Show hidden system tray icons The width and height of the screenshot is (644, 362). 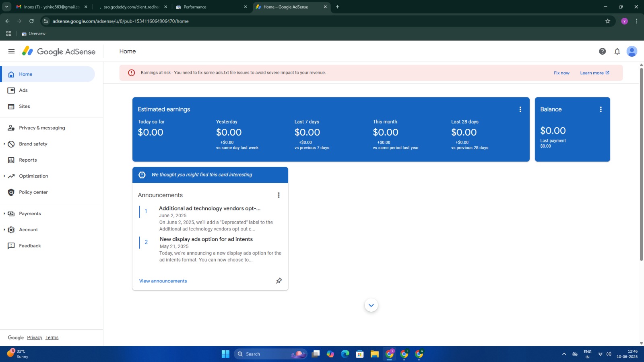pyautogui.click(x=564, y=354)
